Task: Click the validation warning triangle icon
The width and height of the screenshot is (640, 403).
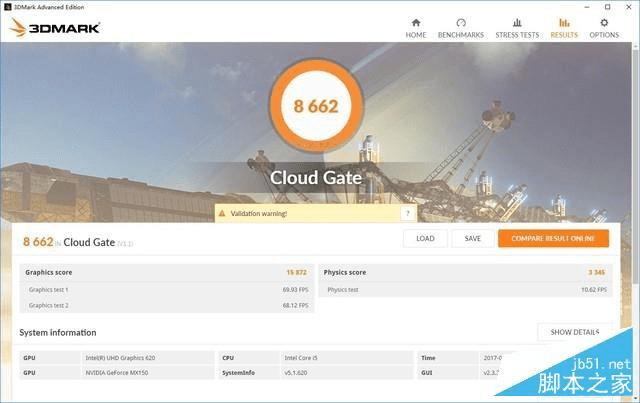Action: (222, 213)
